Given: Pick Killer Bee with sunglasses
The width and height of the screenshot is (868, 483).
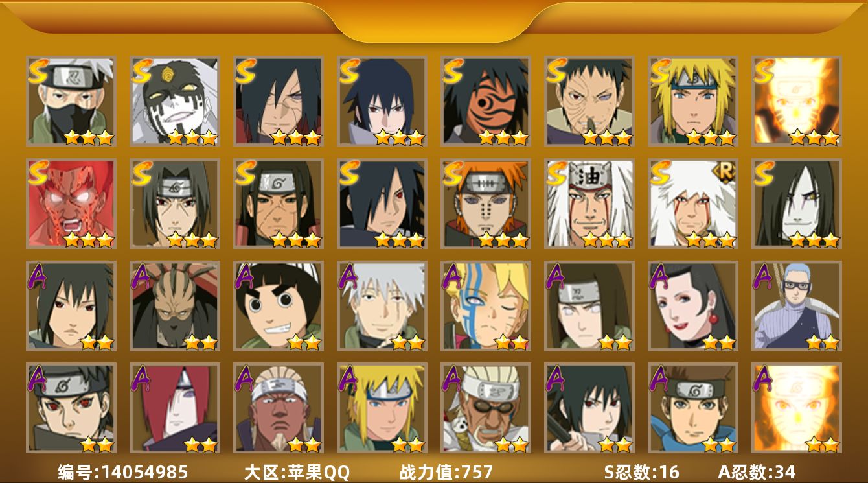Looking at the screenshot, I should tap(486, 408).
